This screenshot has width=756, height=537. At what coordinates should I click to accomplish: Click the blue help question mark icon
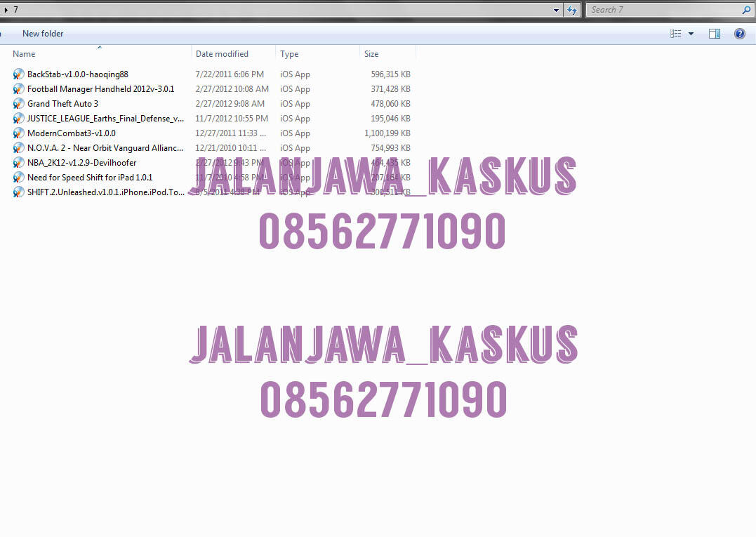point(740,34)
